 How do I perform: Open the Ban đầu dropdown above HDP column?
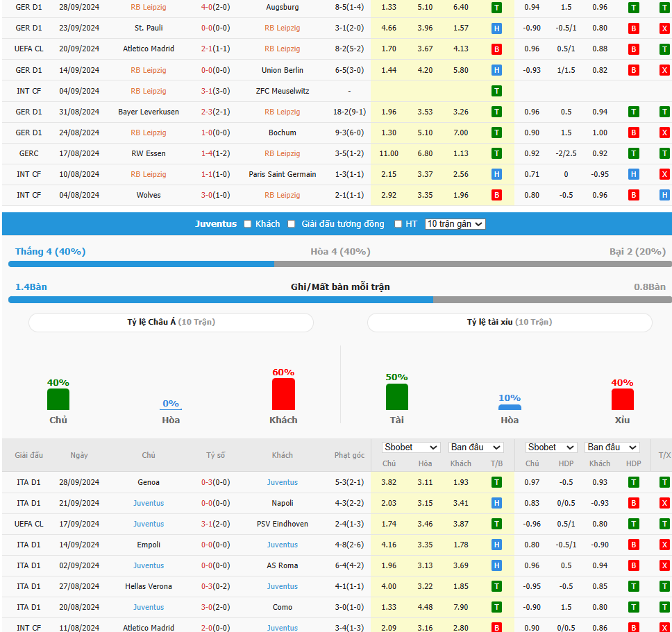(x=612, y=447)
